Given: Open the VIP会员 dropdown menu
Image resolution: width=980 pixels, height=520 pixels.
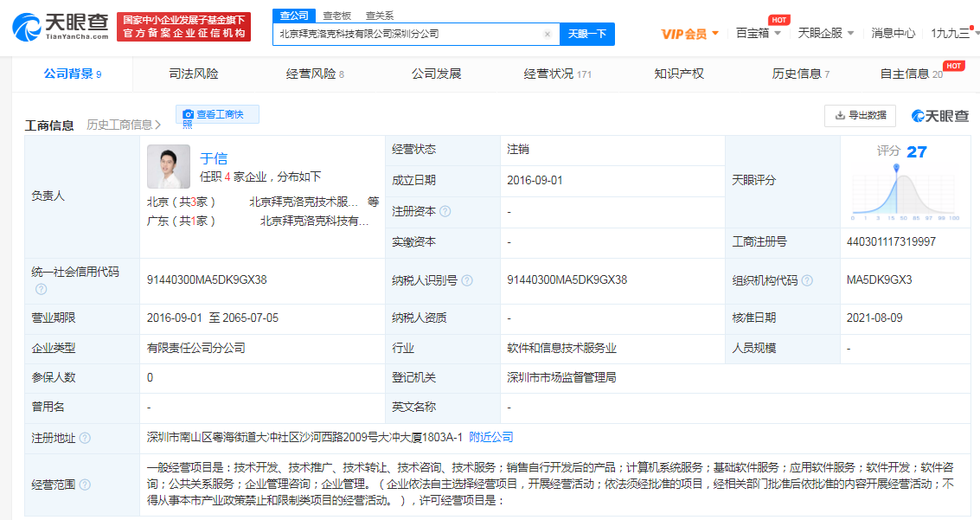Looking at the screenshot, I should click(690, 34).
